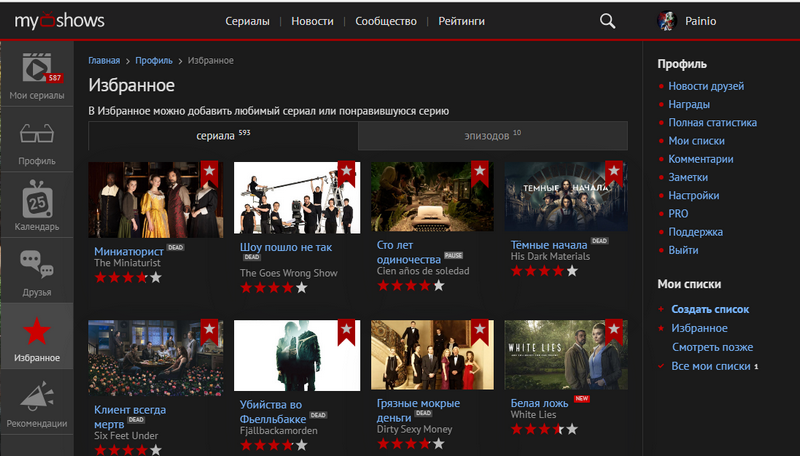Viewport: 800px width, 456px height.
Task: Open the Рейтинги menu
Action: point(461,21)
